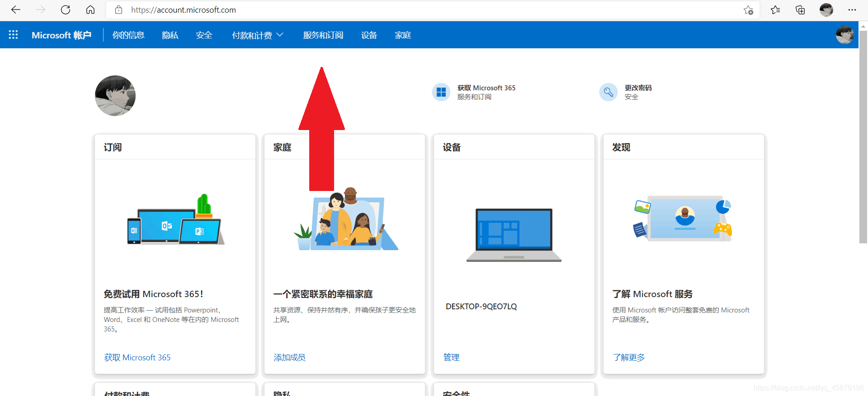The image size is (868, 396).
Task: Click the large profile picture
Action: click(x=115, y=96)
